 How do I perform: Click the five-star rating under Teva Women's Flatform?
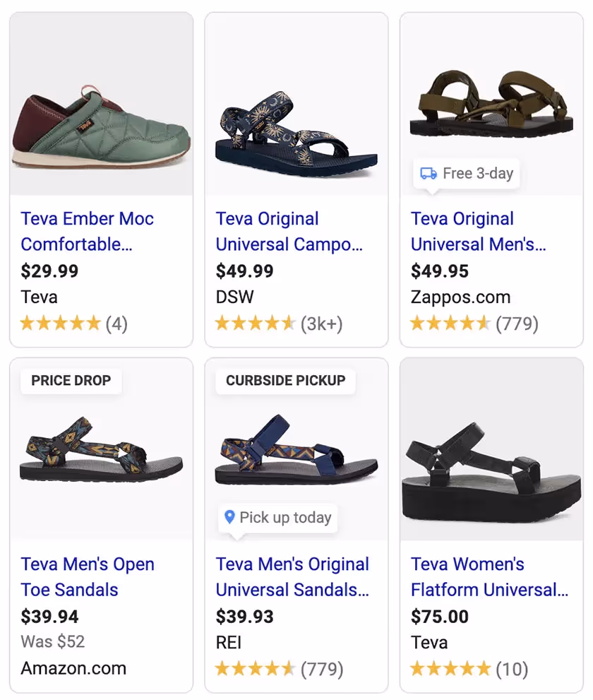450,669
